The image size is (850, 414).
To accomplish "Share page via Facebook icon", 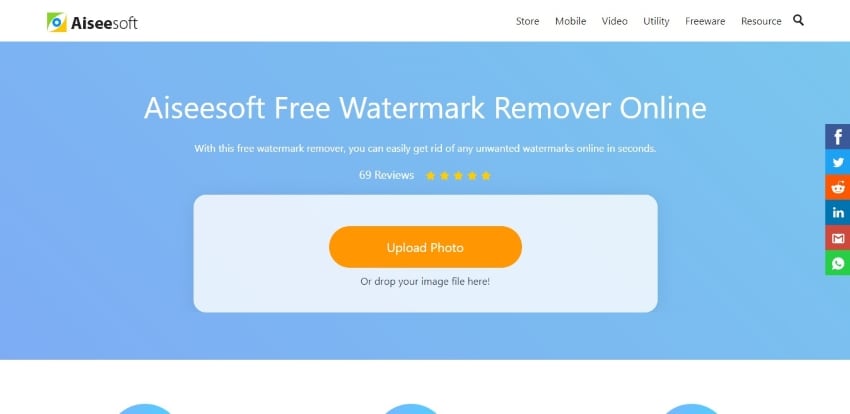I will click(838, 137).
